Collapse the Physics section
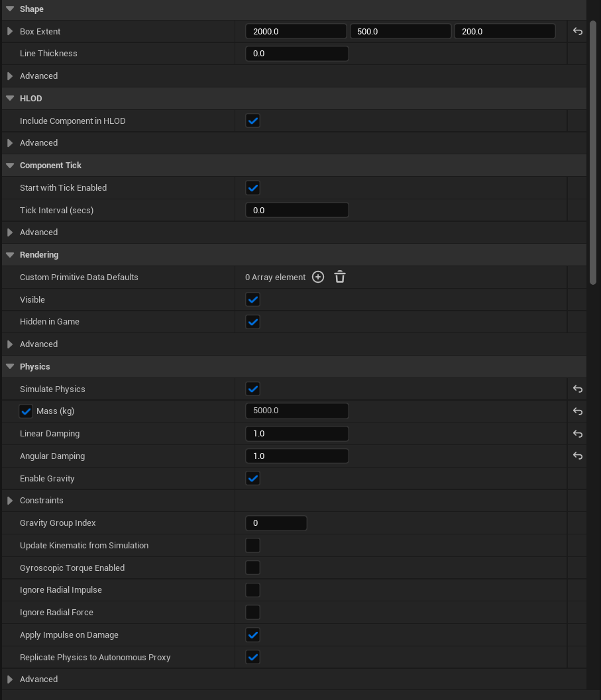The width and height of the screenshot is (601, 700). [10, 366]
